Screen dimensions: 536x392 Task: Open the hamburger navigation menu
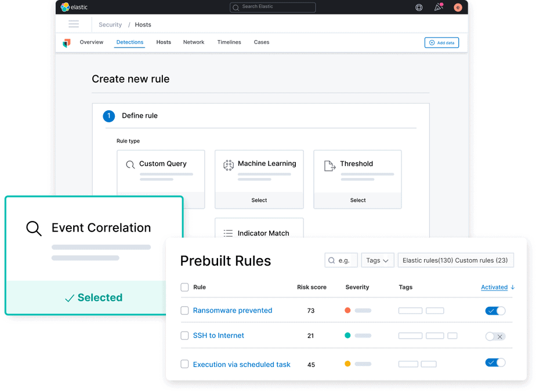tap(74, 24)
